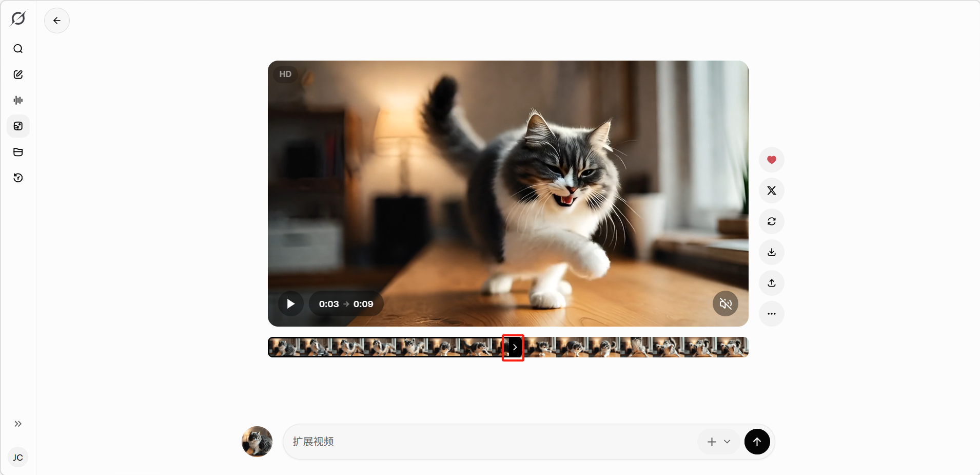Open search from the sidebar
This screenshot has width=980, height=475.
(x=18, y=49)
